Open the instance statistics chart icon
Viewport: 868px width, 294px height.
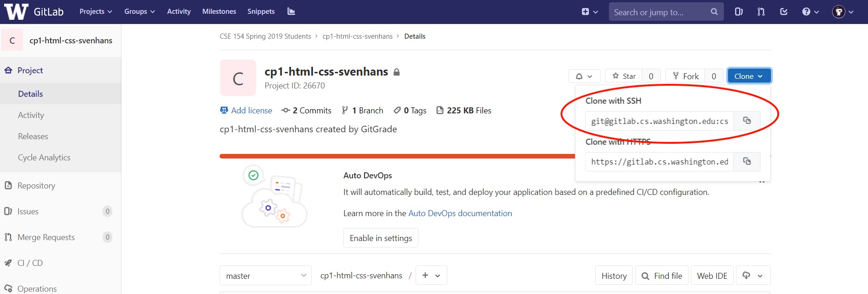pos(291,12)
